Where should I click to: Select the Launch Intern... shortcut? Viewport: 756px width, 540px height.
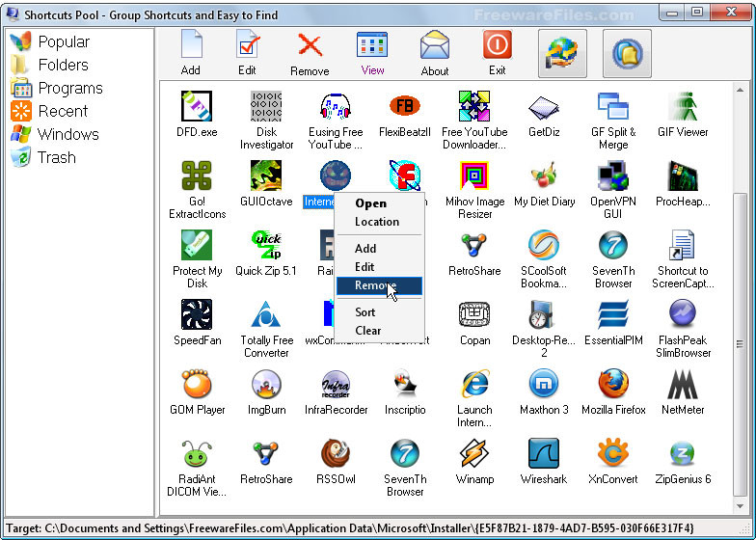[474, 398]
